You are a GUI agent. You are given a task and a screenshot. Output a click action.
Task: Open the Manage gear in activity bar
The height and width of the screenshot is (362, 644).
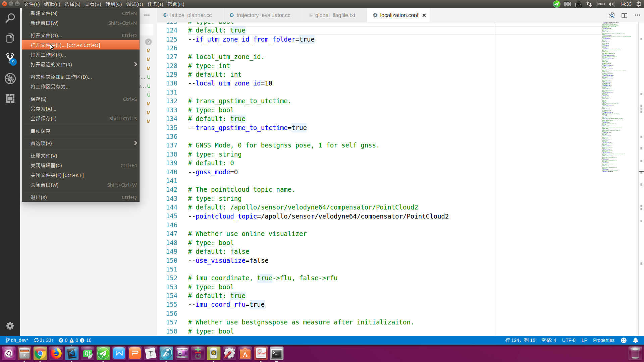[10, 326]
